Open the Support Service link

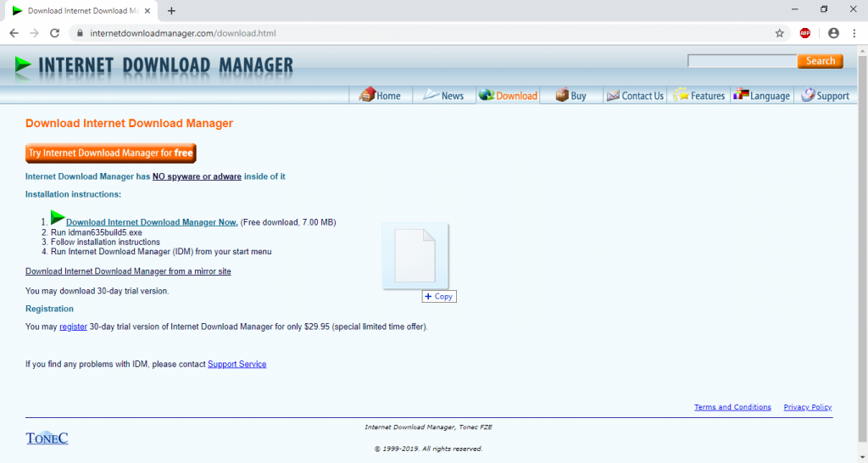[x=237, y=365]
